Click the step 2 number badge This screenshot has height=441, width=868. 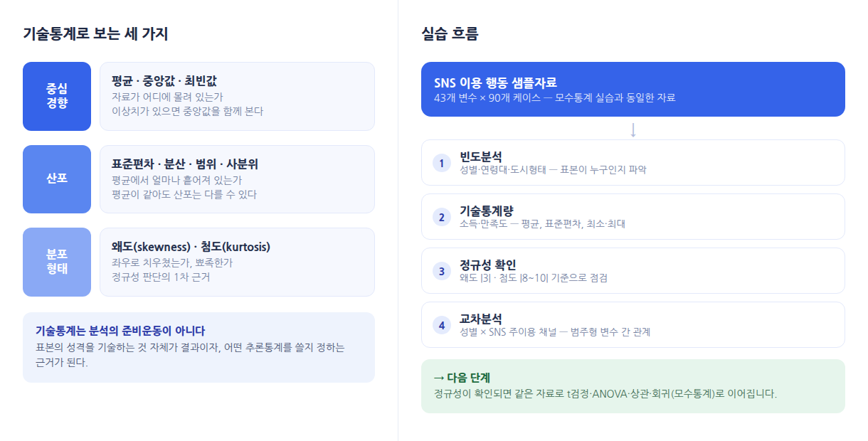click(442, 217)
